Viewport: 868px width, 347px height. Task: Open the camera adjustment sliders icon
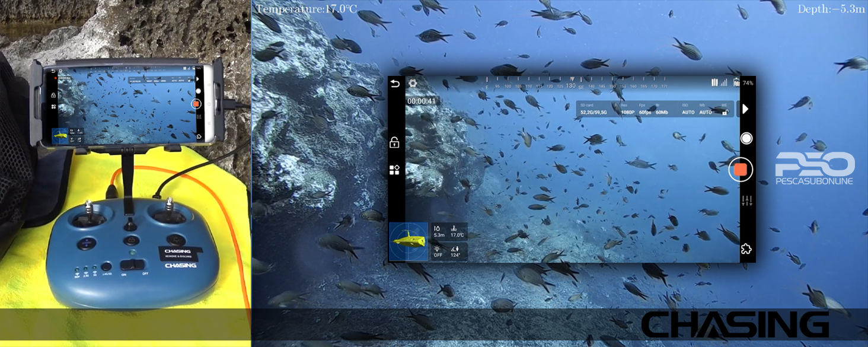(x=747, y=201)
